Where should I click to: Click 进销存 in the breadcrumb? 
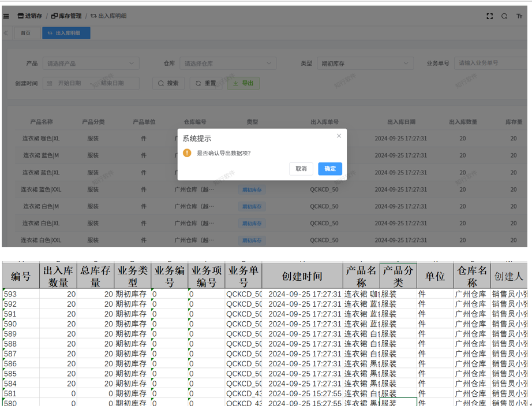29,16
